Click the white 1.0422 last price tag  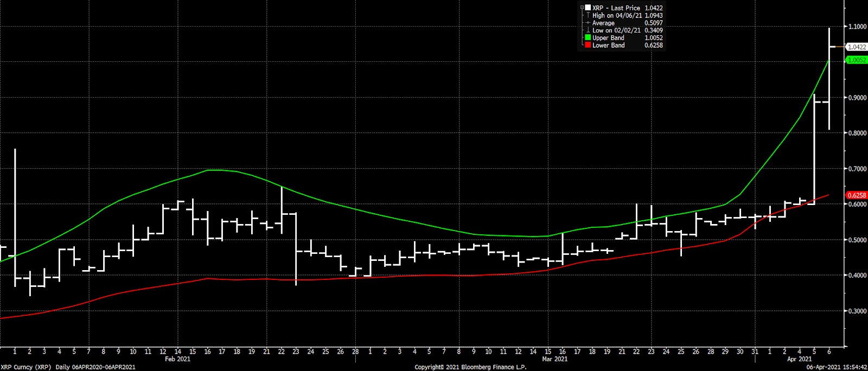(857, 47)
